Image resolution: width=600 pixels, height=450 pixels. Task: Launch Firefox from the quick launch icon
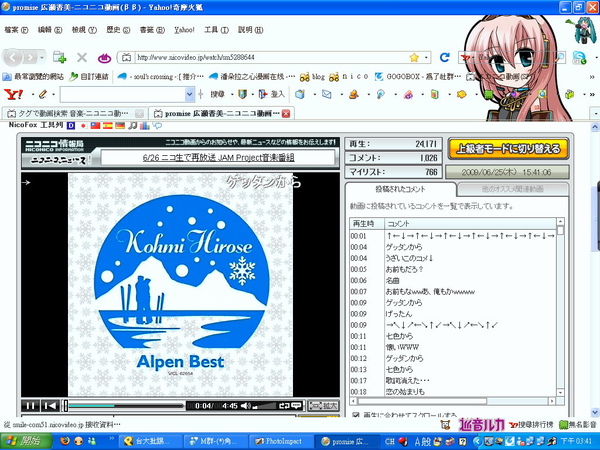coord(65,441)
